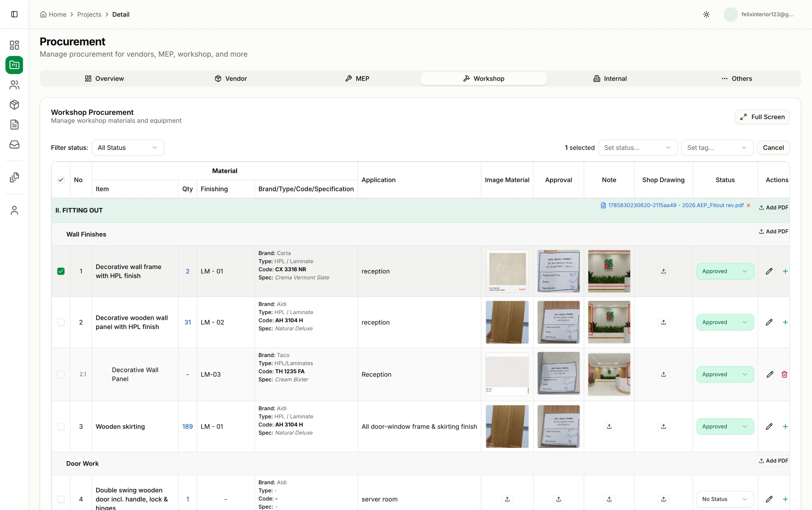Switch to the MEP tab
Image resolution: width=812 pixels, height=510 pixels.
tap(357, 79)
